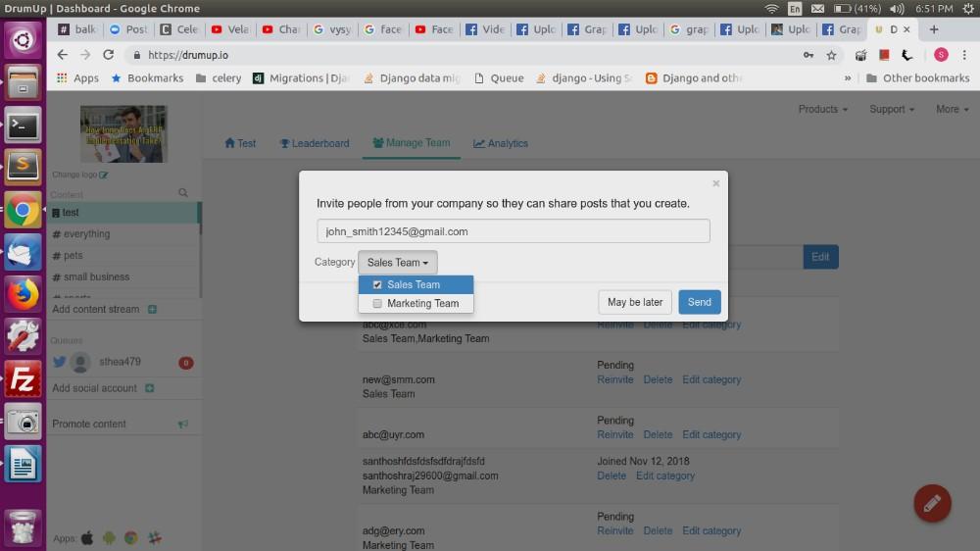The image size is (980, 551).
Task: Click the Chrome extension app icon
Action: [x=130, y=538]
